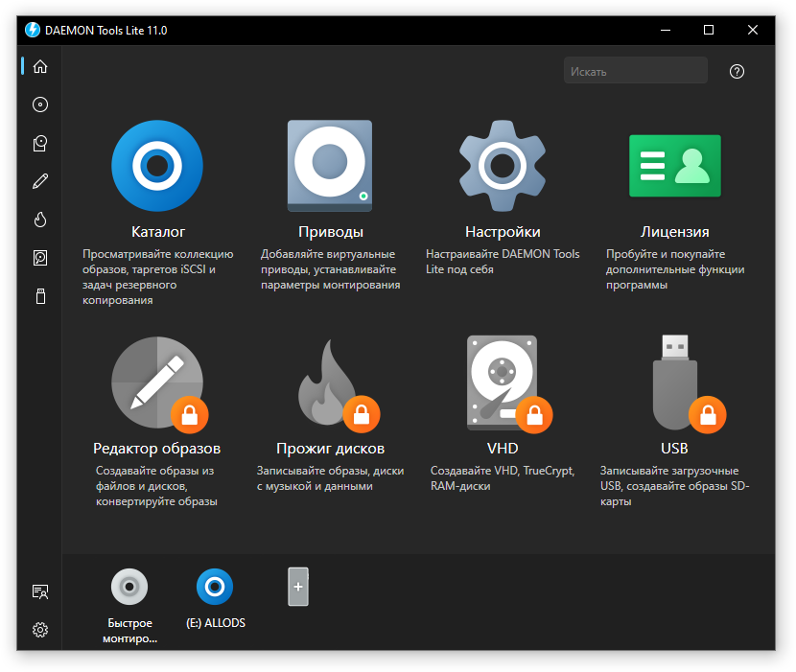This screenshot has width=796, height=672.
Task: Select the pencil Image Editor sidebar icon
Action: tap(40, 181)
